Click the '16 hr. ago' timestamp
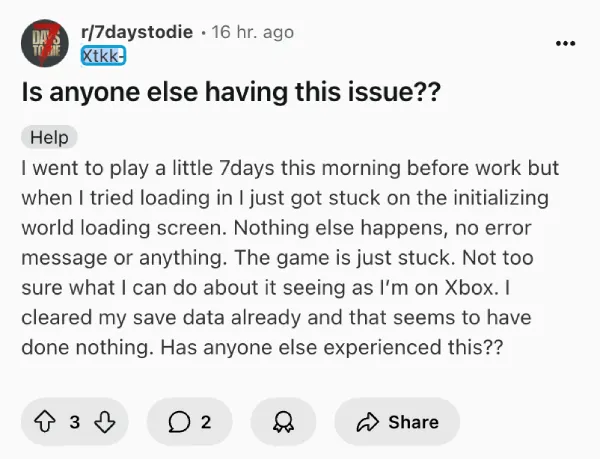 [253, 32]
